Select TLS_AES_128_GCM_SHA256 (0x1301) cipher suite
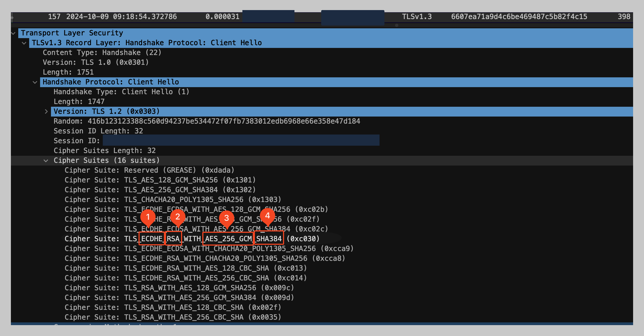The image size is (644, 336). click(x=160, y=180)
